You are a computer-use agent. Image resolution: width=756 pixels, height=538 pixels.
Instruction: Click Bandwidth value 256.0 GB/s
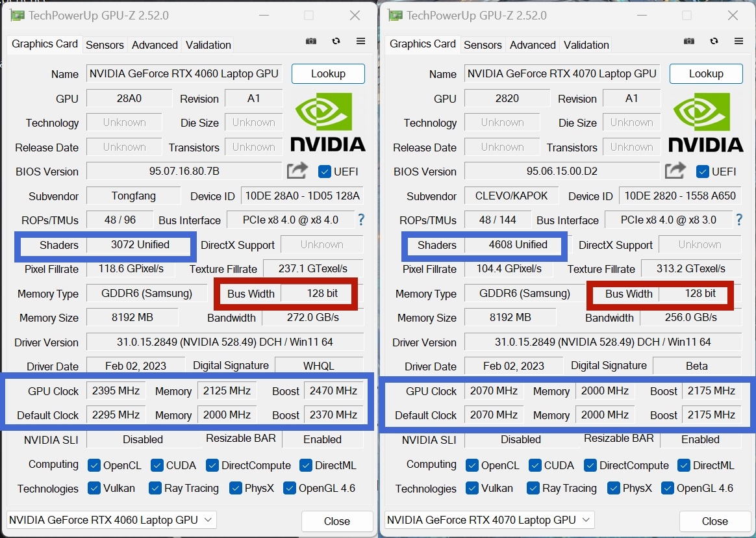point(691,318)
